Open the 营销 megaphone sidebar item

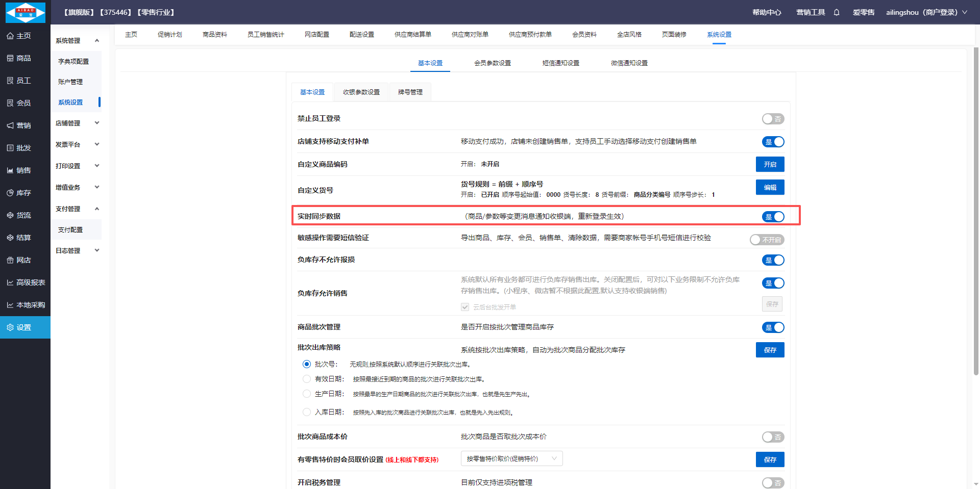[10, 125]
